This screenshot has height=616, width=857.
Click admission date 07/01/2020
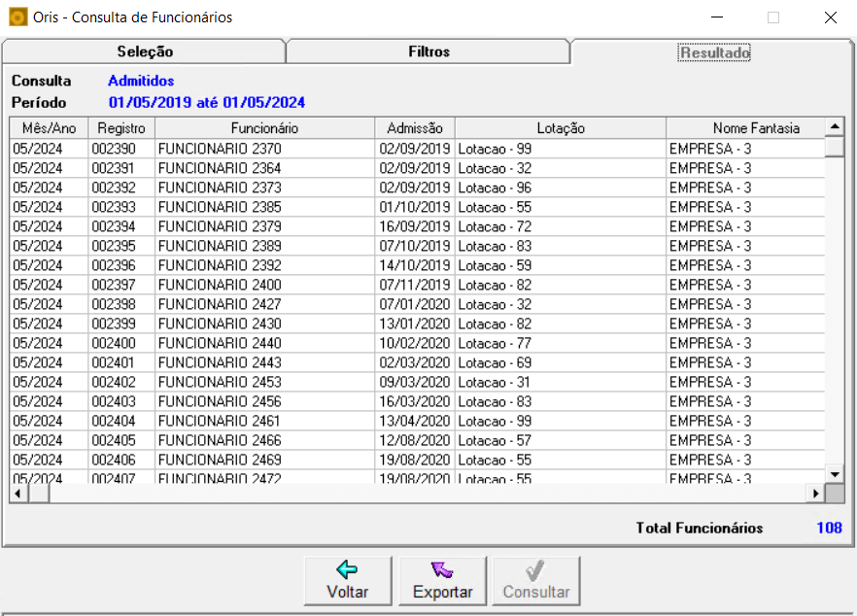(415, 304)
